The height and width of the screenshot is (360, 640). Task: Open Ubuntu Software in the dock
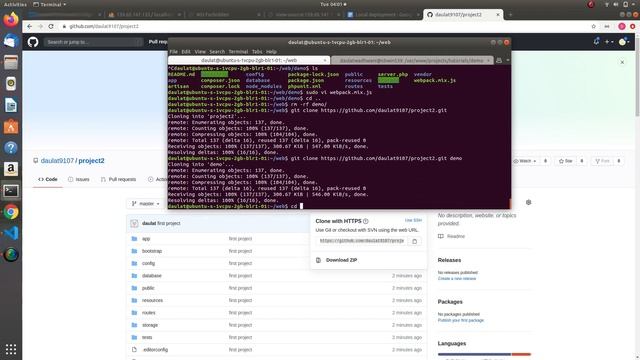[11, 127]
